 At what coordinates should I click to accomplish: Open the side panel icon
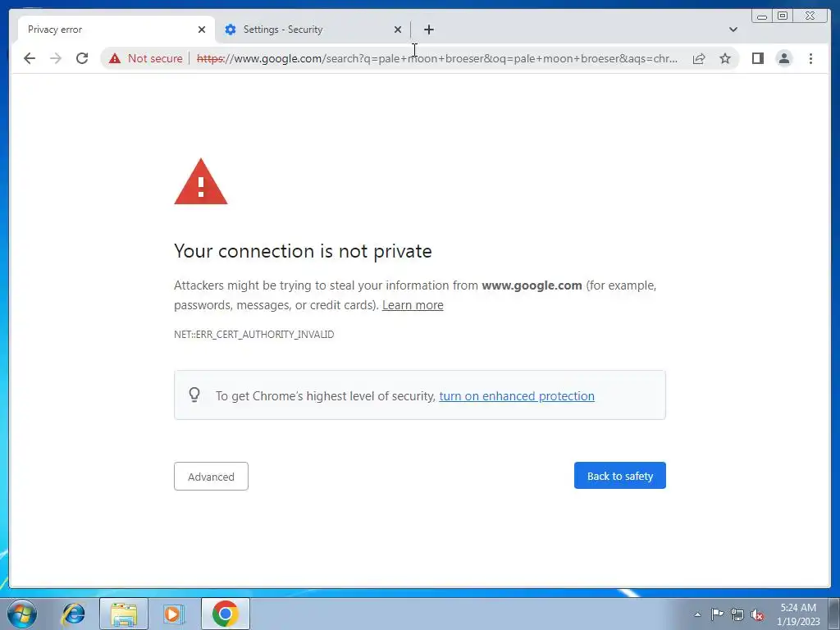(x=757, y=58)
